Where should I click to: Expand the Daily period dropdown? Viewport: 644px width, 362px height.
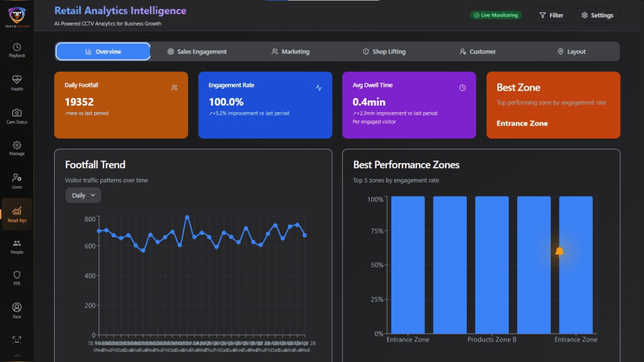pos(83,195)
